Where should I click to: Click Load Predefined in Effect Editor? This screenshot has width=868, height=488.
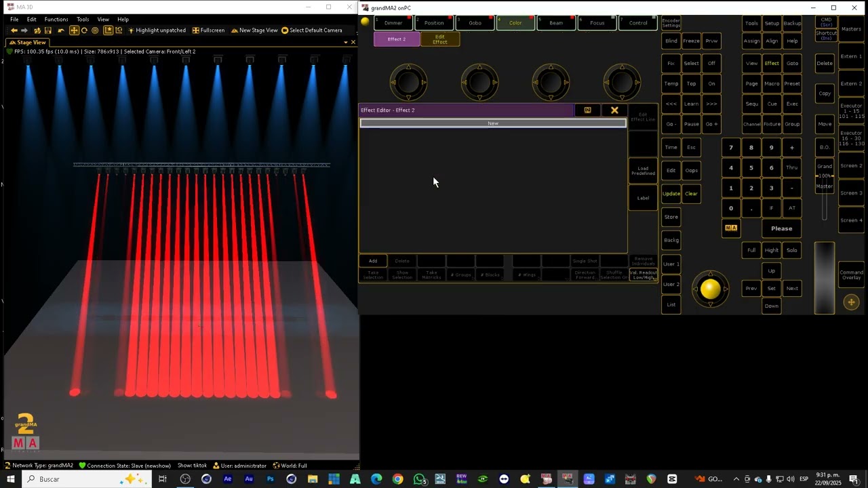point(643,171)
